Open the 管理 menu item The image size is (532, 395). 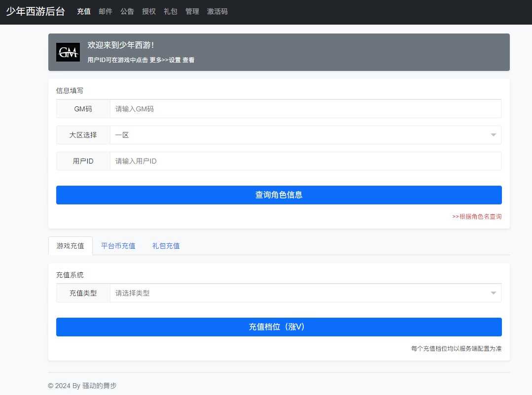192,11
